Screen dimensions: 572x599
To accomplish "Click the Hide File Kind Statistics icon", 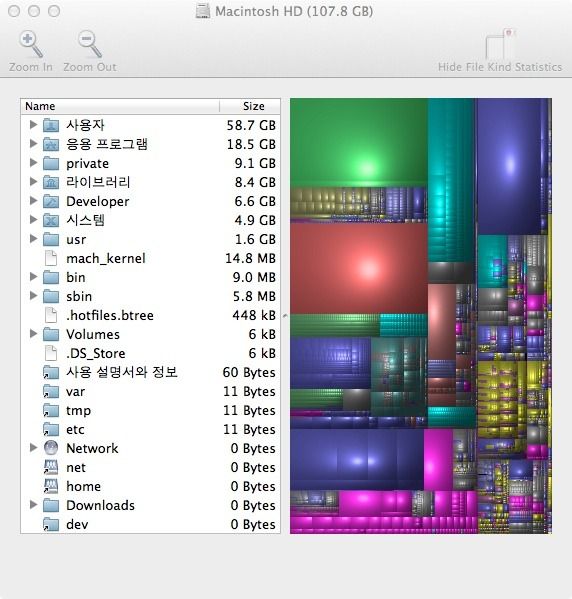I will click(500, 43).
